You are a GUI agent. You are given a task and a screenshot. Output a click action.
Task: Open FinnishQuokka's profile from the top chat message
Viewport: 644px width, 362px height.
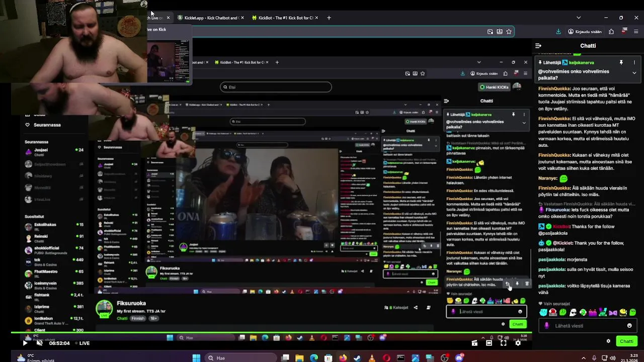coord(554,89)
